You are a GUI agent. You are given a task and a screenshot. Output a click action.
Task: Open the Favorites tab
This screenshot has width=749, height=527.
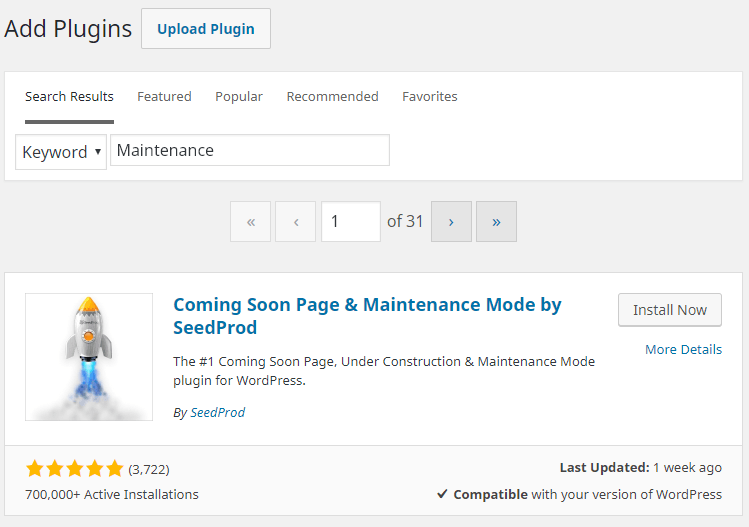point(429,97)
